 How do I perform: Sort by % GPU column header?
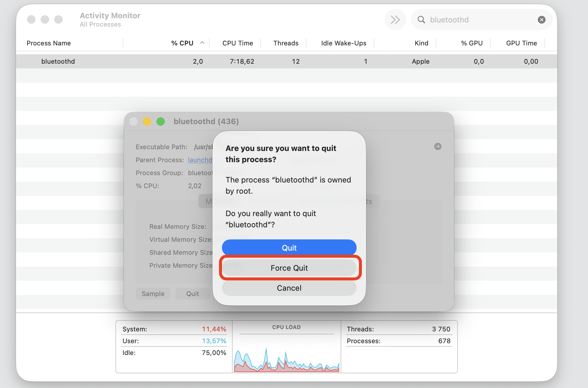472,43
